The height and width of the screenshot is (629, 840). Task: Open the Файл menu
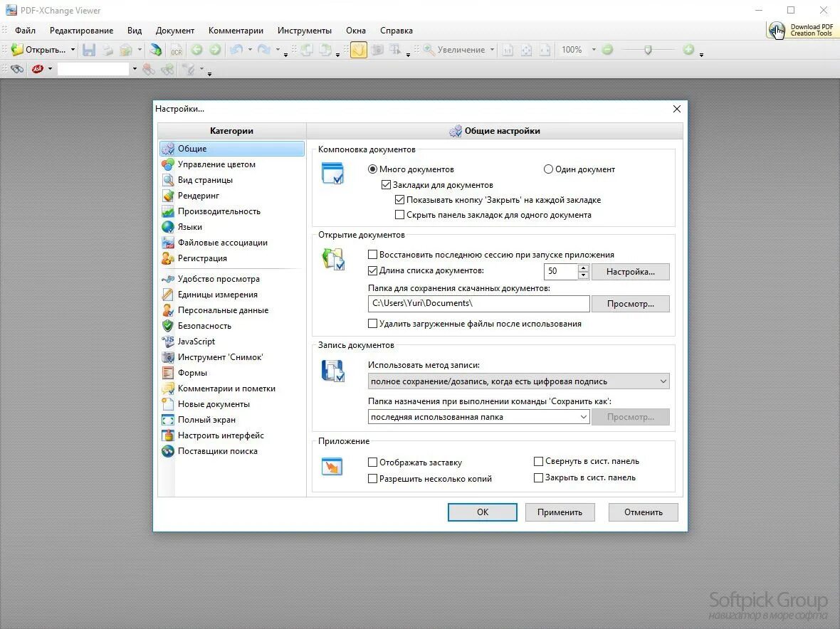[x=25, y=31]
